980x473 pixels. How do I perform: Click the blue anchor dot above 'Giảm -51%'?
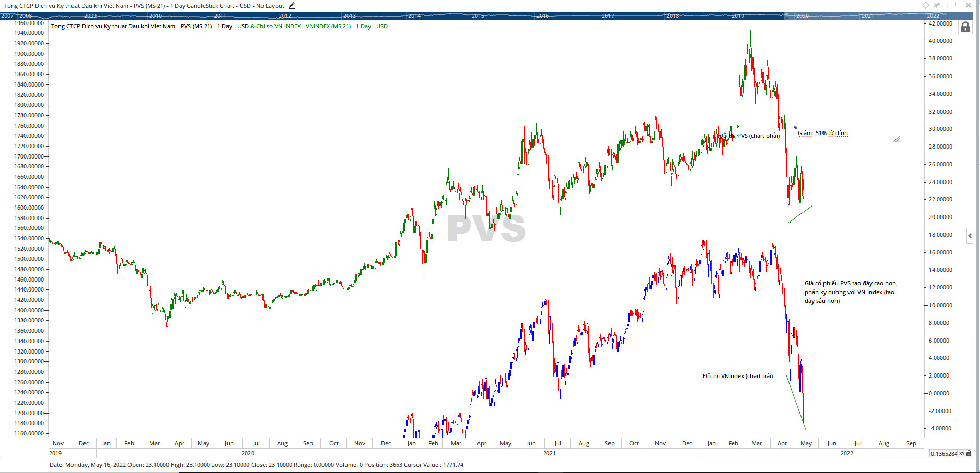tap(796, 127)
